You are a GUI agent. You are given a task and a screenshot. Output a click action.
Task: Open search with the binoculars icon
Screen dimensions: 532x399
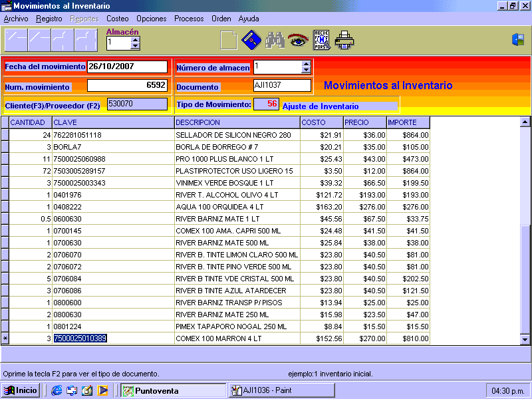[x=275, y=41]
